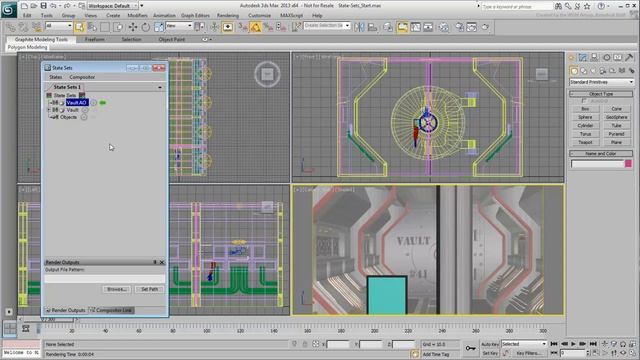Toggle the Angle Snap icon
The image size is (640, 360).
(256, 27)
